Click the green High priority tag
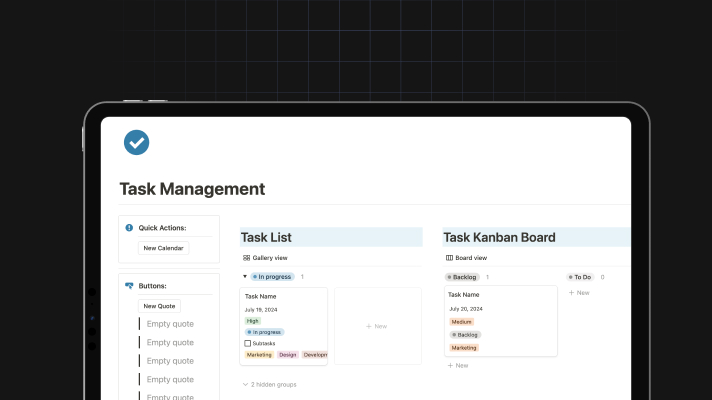The image size is (712, 400). [x=252, y=321]
